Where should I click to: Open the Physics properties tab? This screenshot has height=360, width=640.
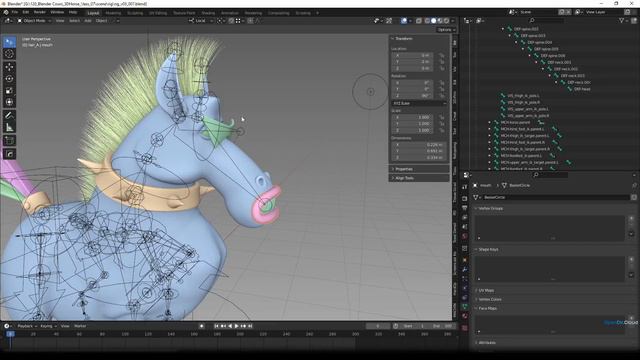click(465, 288)
